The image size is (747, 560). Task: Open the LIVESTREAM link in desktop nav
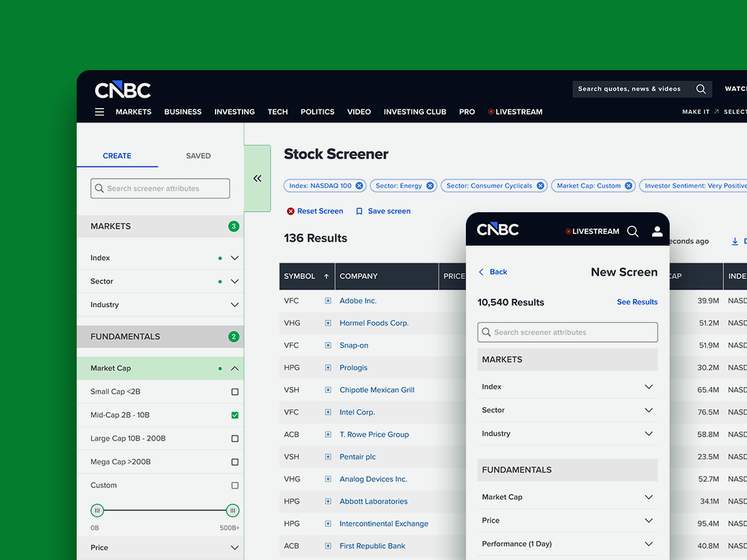pyautogui.click(x=516, y=112)
